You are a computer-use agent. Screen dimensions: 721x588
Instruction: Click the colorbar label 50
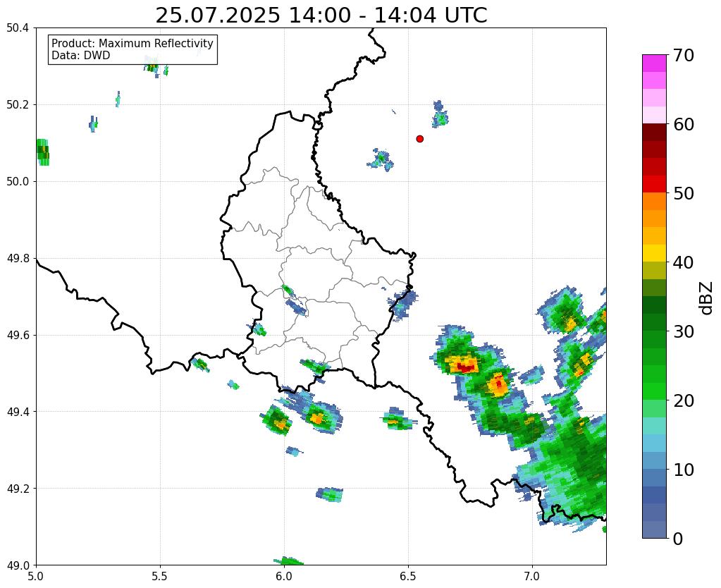(684, 193)
